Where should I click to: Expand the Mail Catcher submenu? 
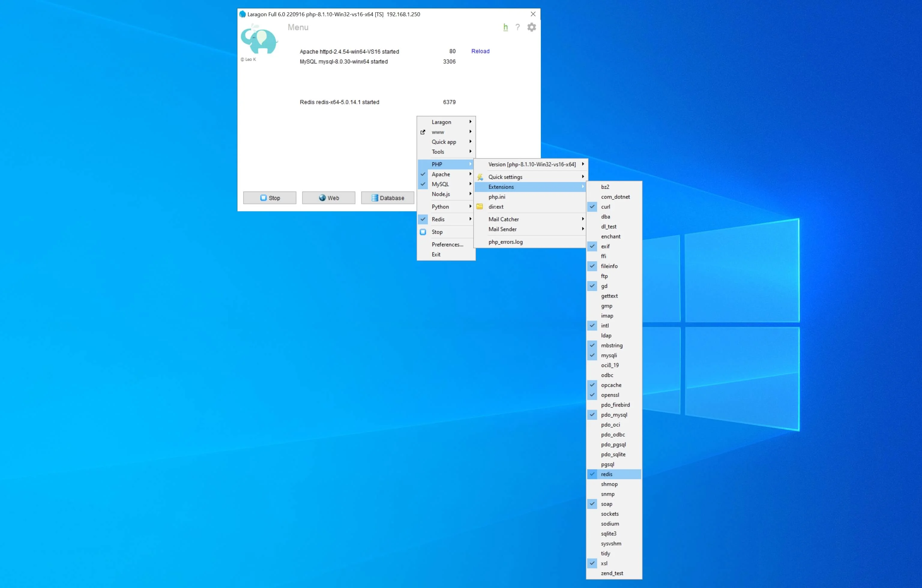[x=531, y=219]
